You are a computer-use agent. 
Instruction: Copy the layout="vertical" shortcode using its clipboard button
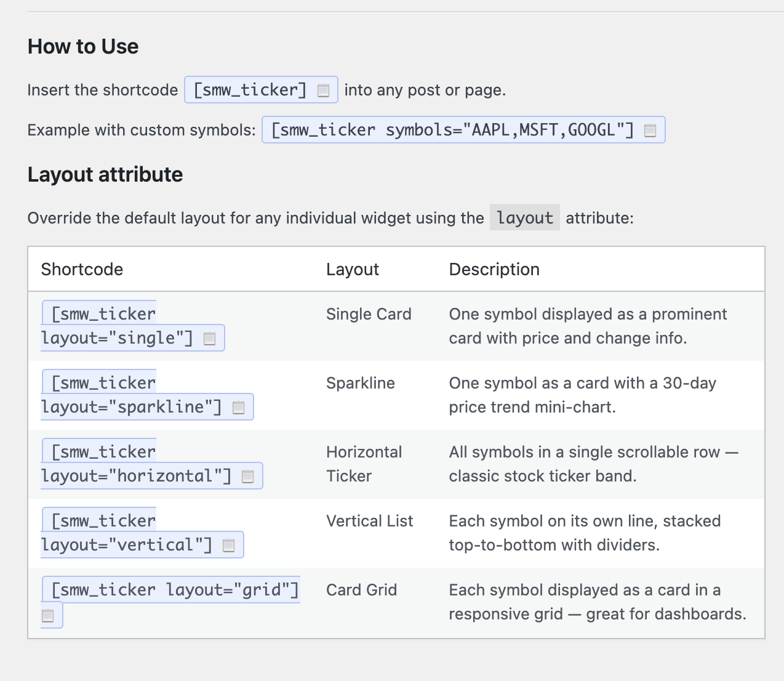coord(229,545)
